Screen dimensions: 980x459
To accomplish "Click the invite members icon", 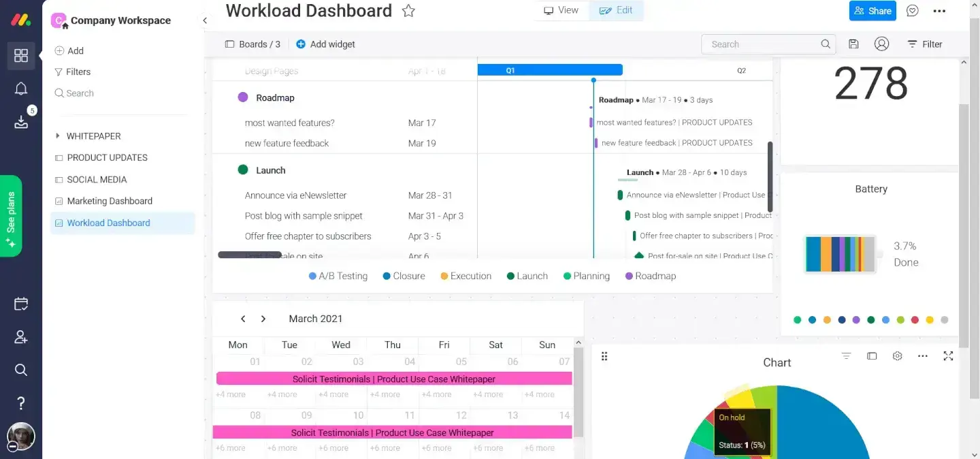I will point(21,337).
